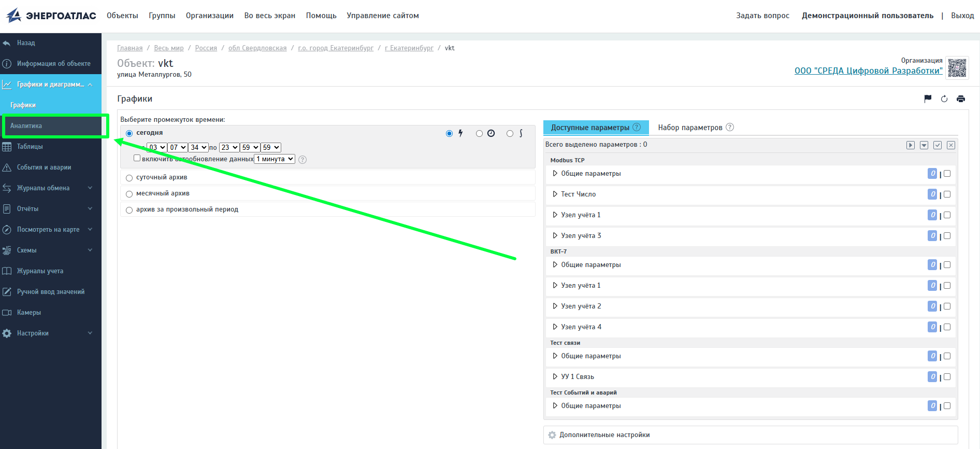This screenshot has height=449, width=980.
Task: Expand all groups with the down-arrow icon
Action: [924, 145]
